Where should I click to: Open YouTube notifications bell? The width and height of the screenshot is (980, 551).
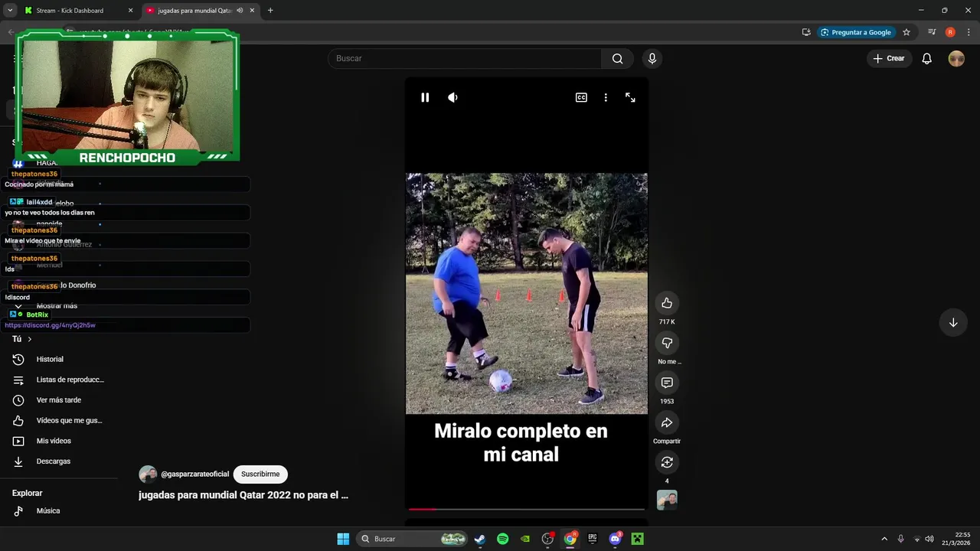click(926, 58)
